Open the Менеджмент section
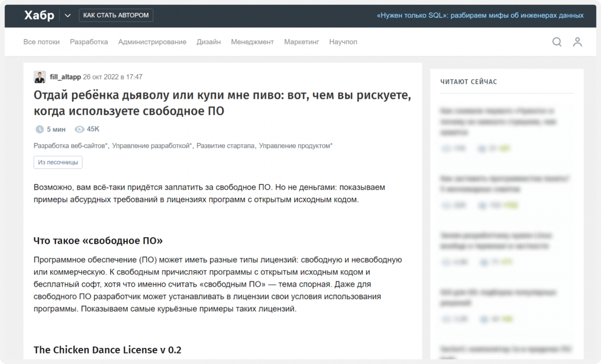The width and height of the screenshot is (601, 364). (252, 42)
